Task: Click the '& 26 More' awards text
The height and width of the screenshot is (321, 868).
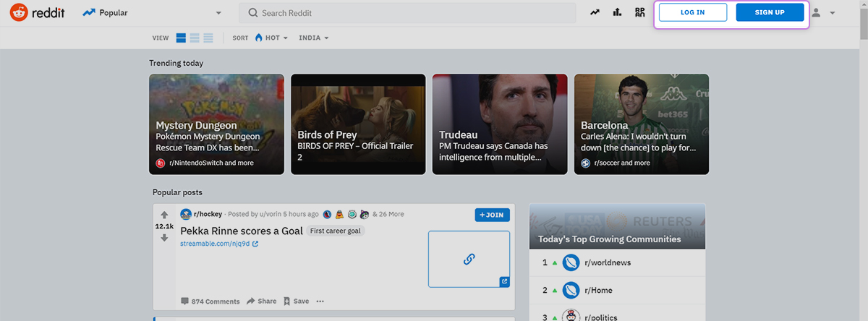Action: 388,214
